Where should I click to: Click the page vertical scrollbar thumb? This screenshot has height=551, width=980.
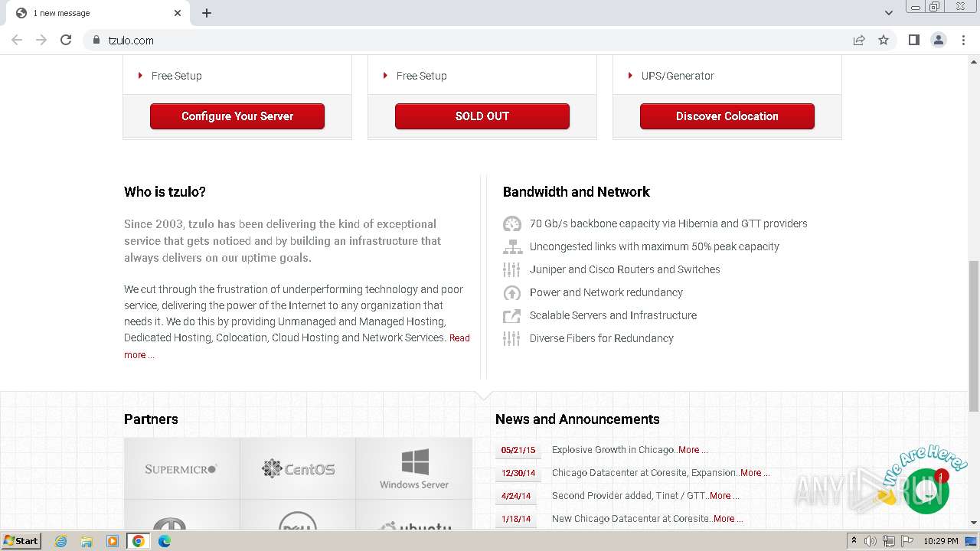(974, 335)
